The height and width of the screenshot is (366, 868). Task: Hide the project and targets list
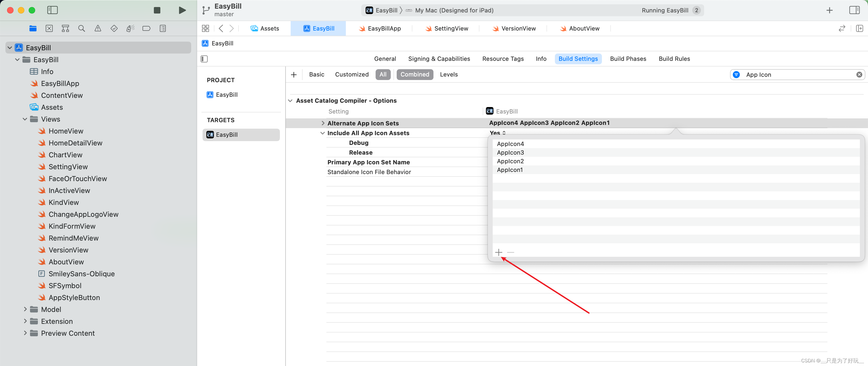point(204,59)
